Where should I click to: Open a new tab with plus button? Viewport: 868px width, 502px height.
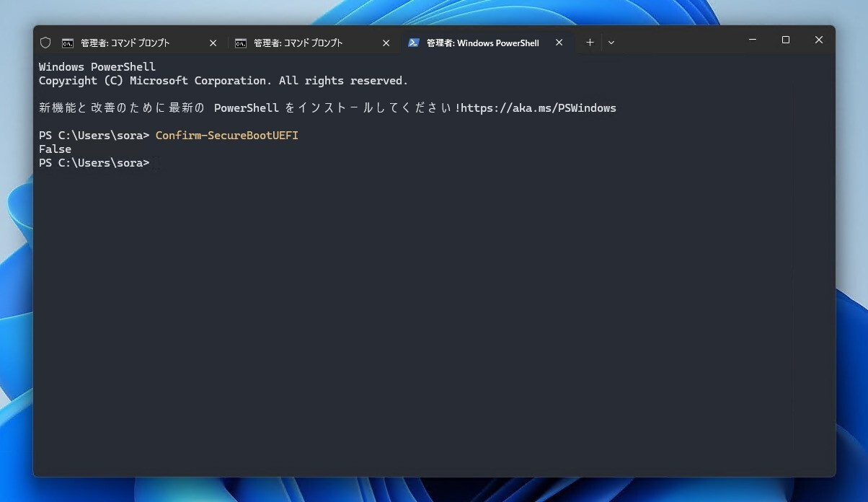click(x=590, y=43)
